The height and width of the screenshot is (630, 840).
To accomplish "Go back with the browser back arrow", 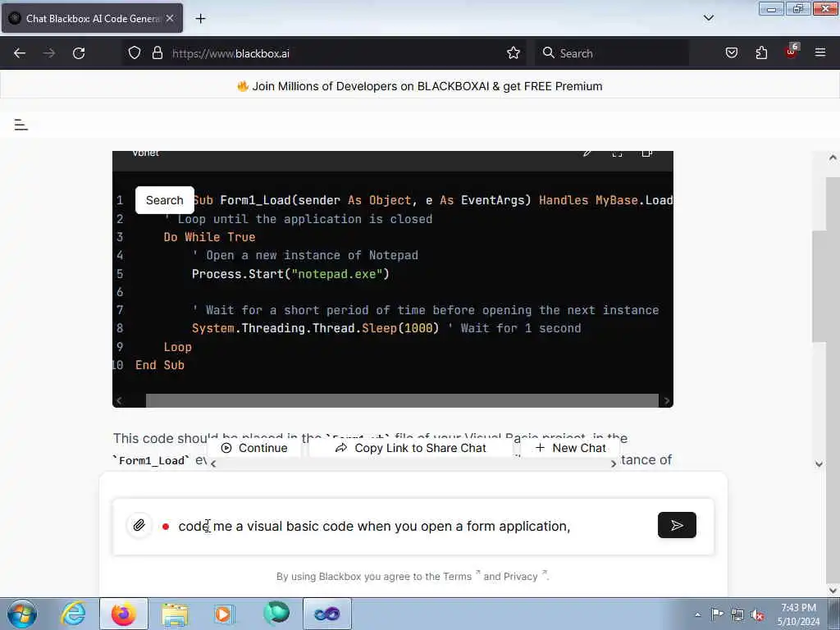I will click(20, 53).
